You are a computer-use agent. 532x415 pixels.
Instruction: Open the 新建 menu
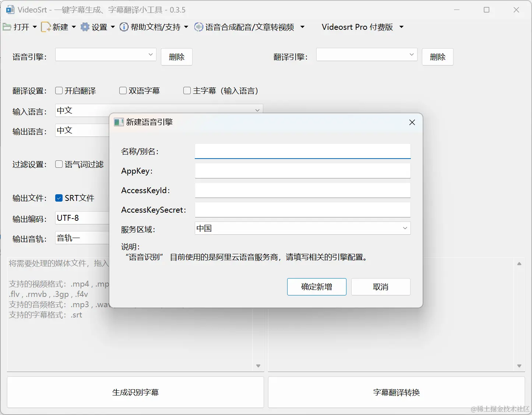point(60,27)
